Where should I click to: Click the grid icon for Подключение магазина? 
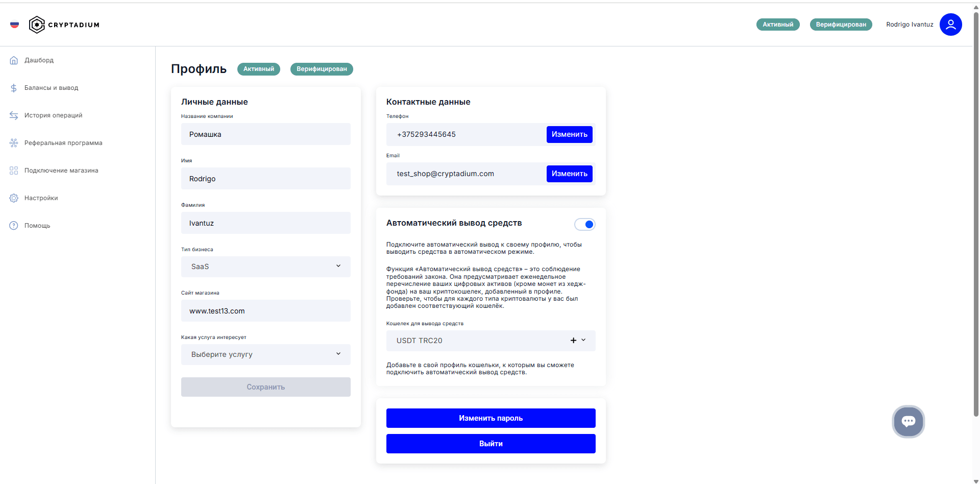[14, 171]
